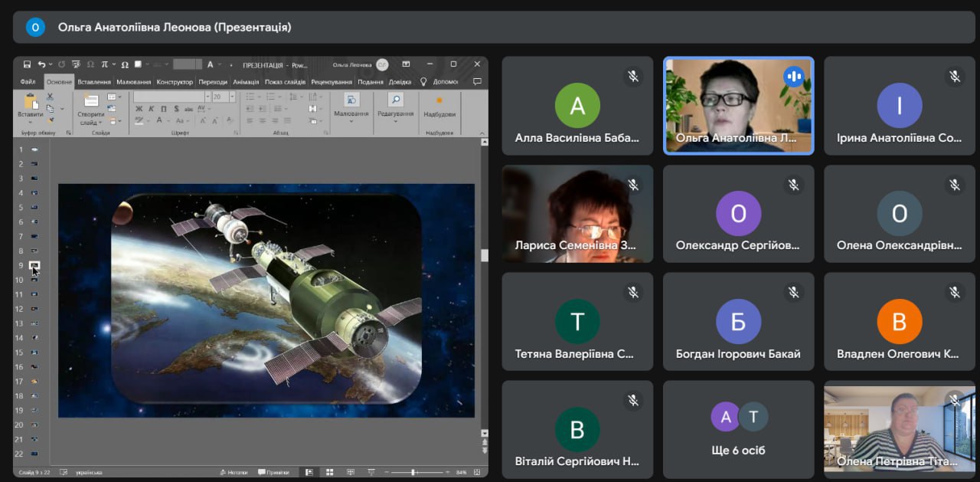Start slideshow from beginning in quick access toolbar
The image size is (980, 482).
pyautogui.click(x=76, y=64)
